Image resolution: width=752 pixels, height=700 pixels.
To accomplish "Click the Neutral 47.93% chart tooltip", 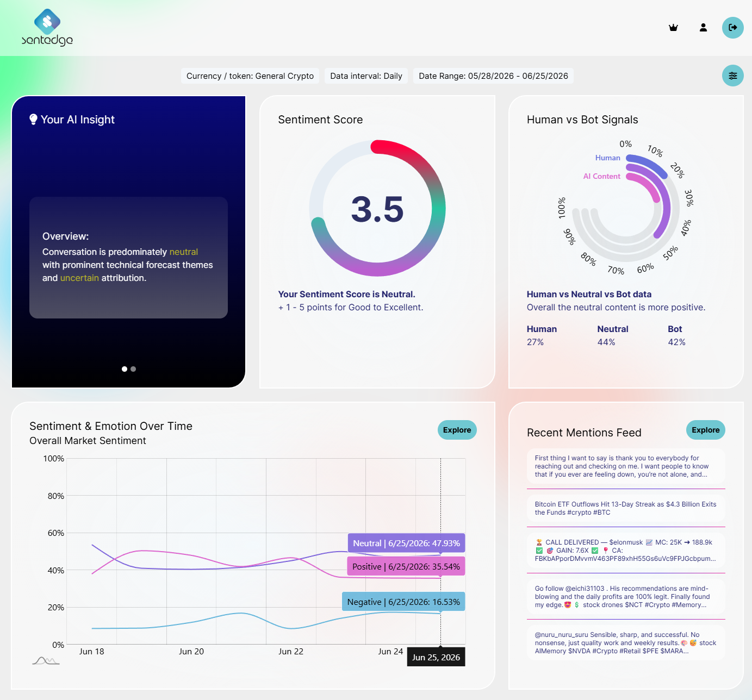I will (x=406, y=543).
